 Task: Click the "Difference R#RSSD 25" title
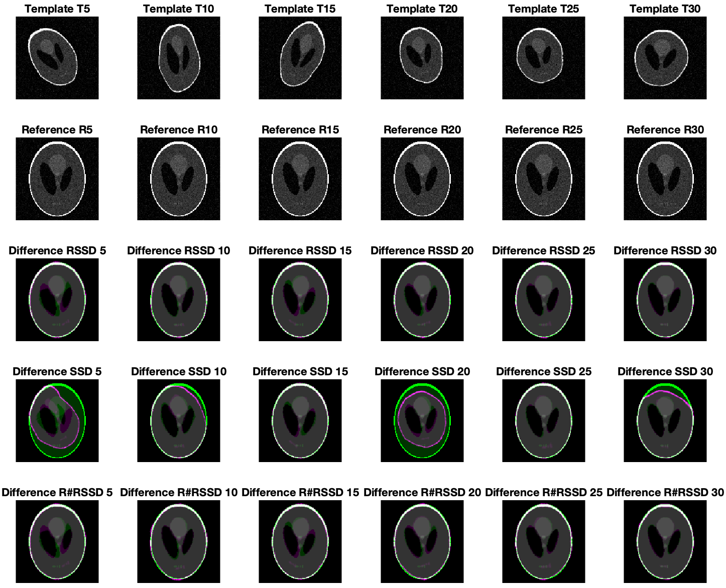point(544,493)
